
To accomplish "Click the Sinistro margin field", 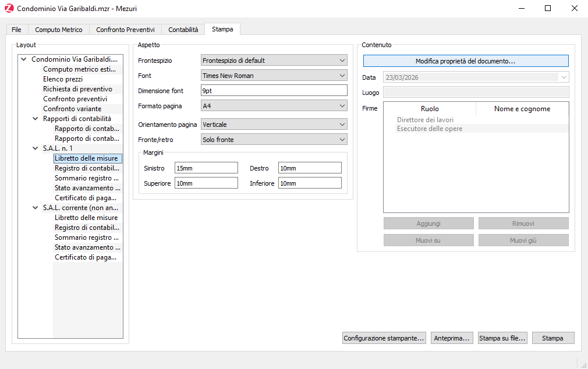I will (x=206, y=168).
